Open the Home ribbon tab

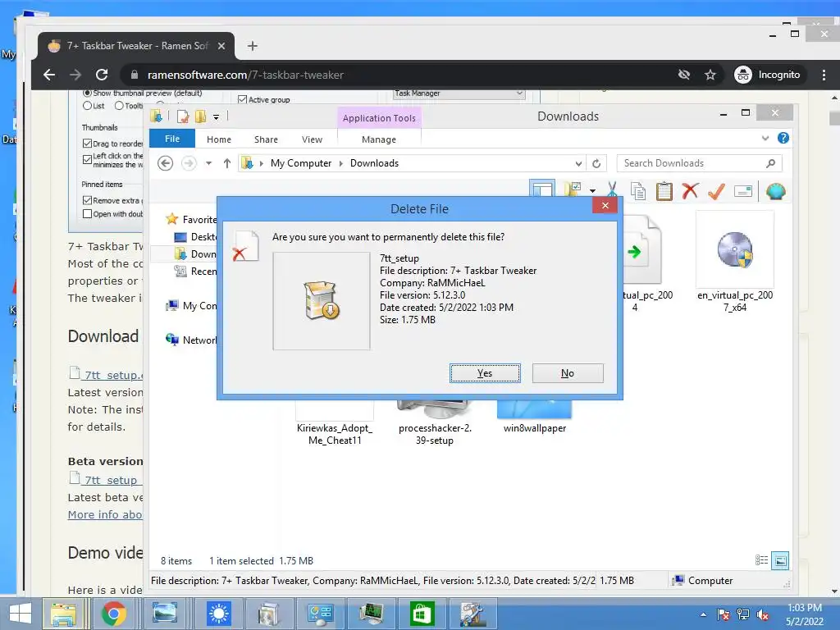click(218, 139)
